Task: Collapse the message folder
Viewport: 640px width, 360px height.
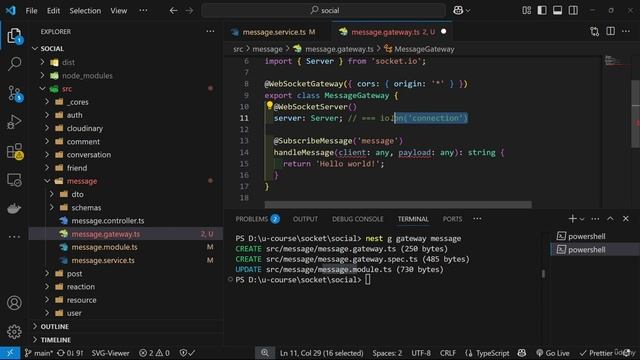Action: tap(47, 181)
